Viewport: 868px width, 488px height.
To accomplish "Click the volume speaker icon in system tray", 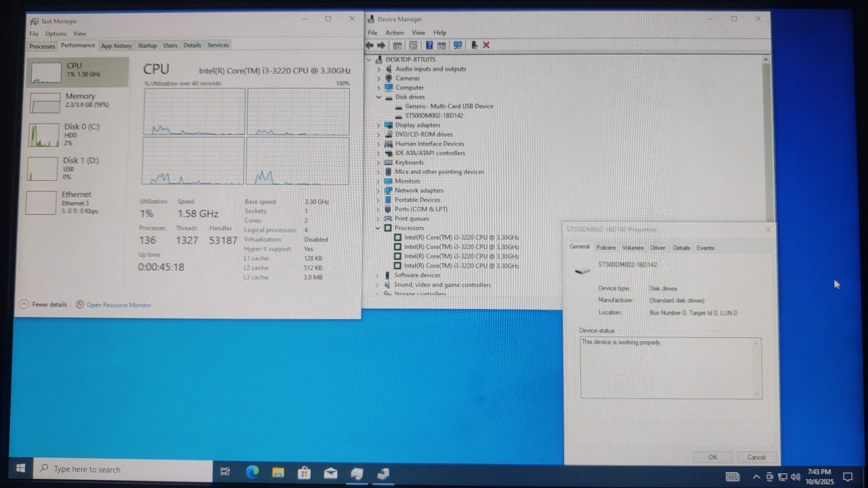I will click(x=795, y=477).
